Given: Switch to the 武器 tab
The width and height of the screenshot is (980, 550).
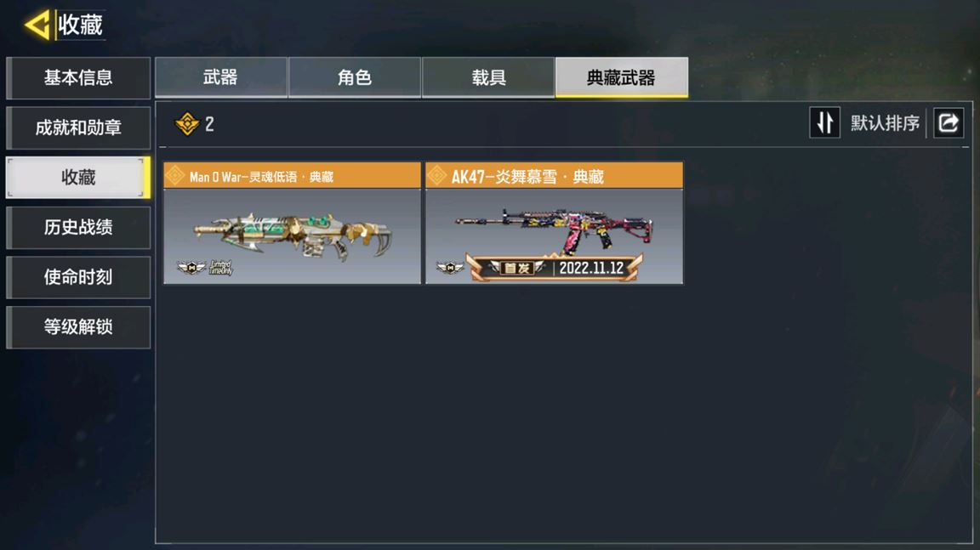Looking at the screenshot, I should tap(220, 77).
